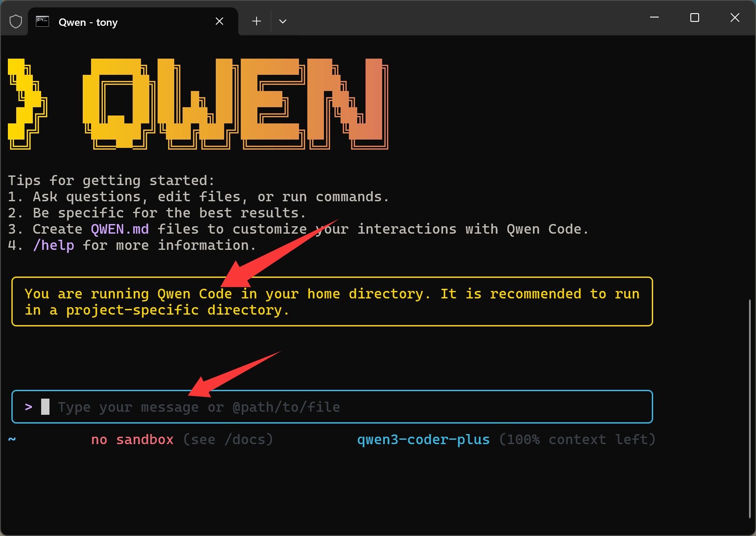Close the Qwen - tony tab

click(x=220, y=21)
